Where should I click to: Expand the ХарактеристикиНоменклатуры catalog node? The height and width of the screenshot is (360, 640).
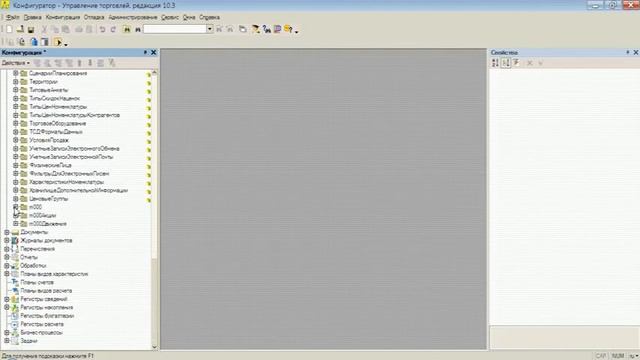(x=16, y=182)
